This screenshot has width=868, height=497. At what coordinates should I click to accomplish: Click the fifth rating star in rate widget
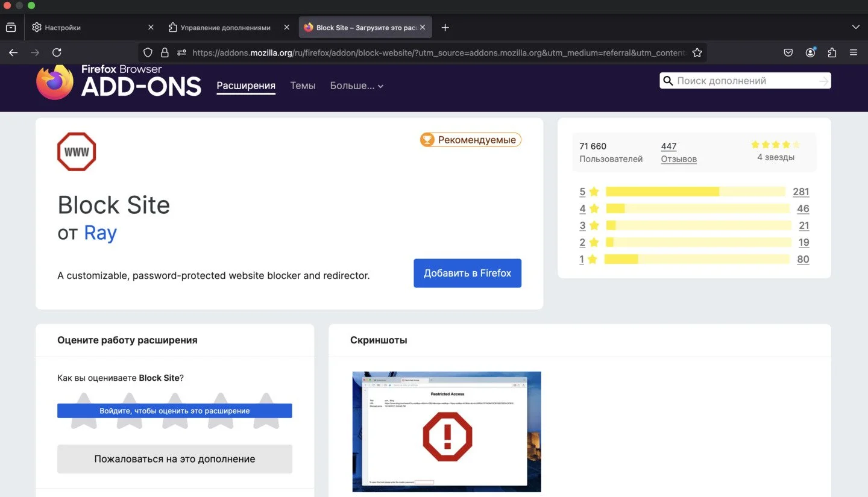(x=266, y=410)
